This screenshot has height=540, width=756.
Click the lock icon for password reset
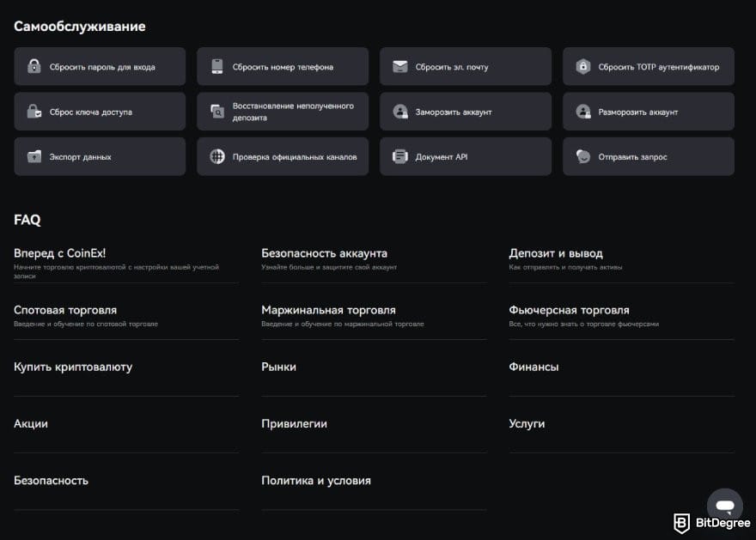(34, 66)
